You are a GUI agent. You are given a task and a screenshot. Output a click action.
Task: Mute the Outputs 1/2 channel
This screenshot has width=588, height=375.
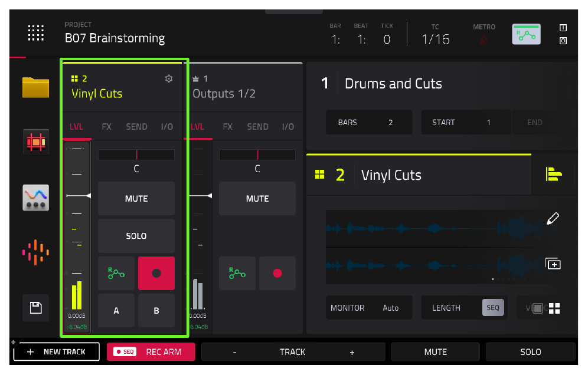tap(257, 199)
